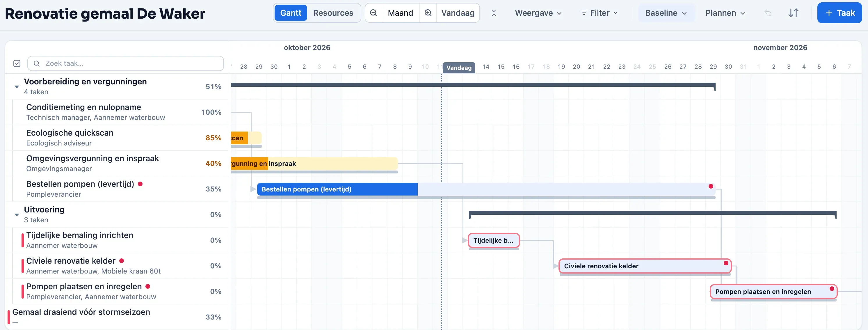The height and width of the screenshot is (330, 868).
Task: Open the Filter dropdown
Action: (600, 13)
